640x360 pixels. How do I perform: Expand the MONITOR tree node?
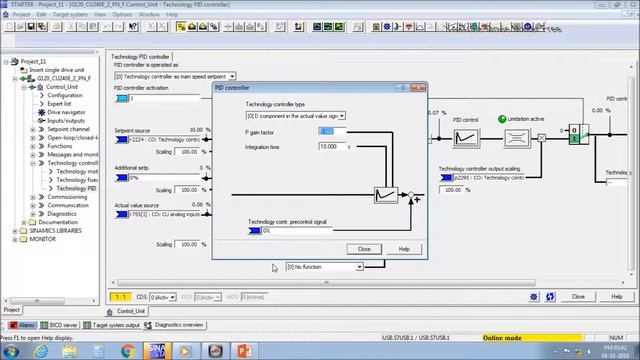pyautogui.click(x=15, y=240)
